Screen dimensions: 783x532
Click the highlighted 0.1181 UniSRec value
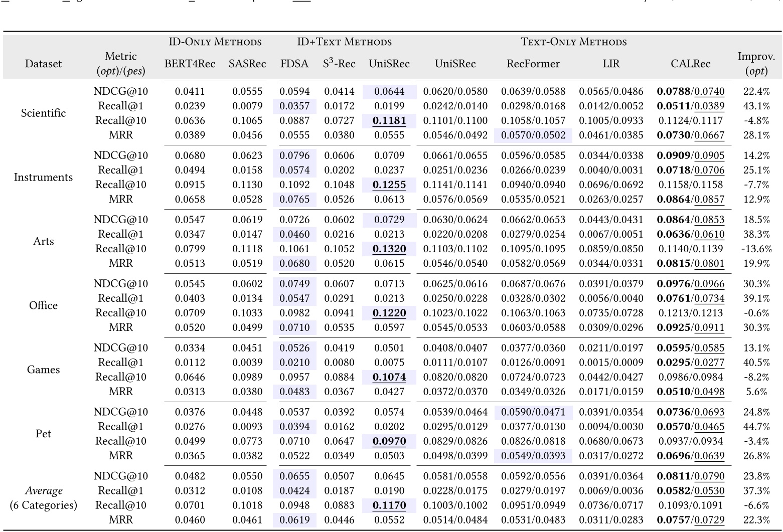[389, 121]
